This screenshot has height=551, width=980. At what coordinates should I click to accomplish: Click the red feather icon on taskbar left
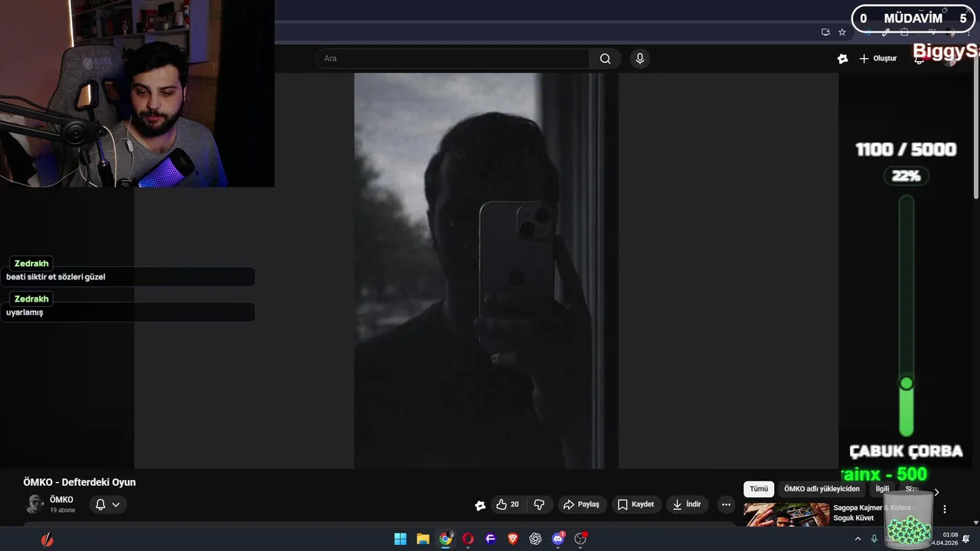47,540
